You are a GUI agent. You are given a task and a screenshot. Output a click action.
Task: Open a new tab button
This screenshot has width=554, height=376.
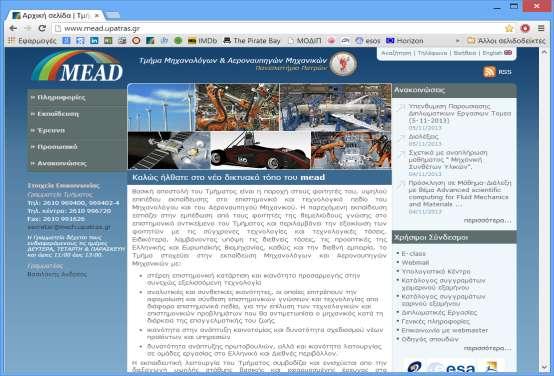click(x=112, y=15)
